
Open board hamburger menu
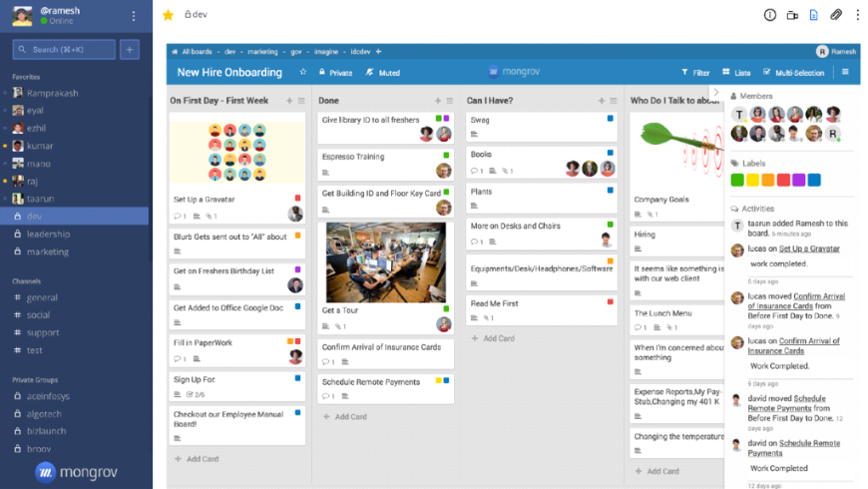coord(845,72)
